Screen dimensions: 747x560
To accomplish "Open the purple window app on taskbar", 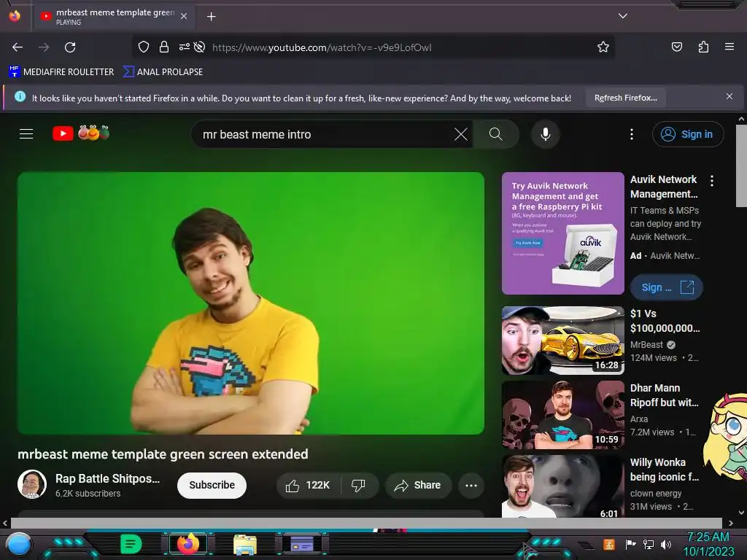I will 302,544.
